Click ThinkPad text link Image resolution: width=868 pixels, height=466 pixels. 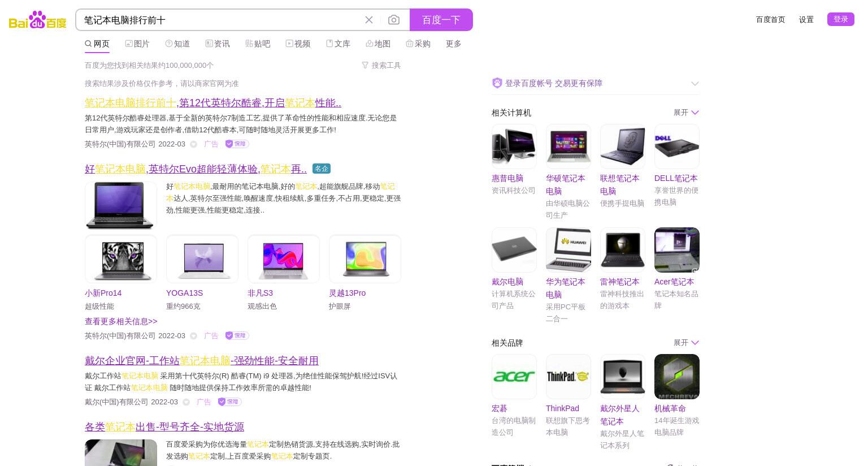562,408
